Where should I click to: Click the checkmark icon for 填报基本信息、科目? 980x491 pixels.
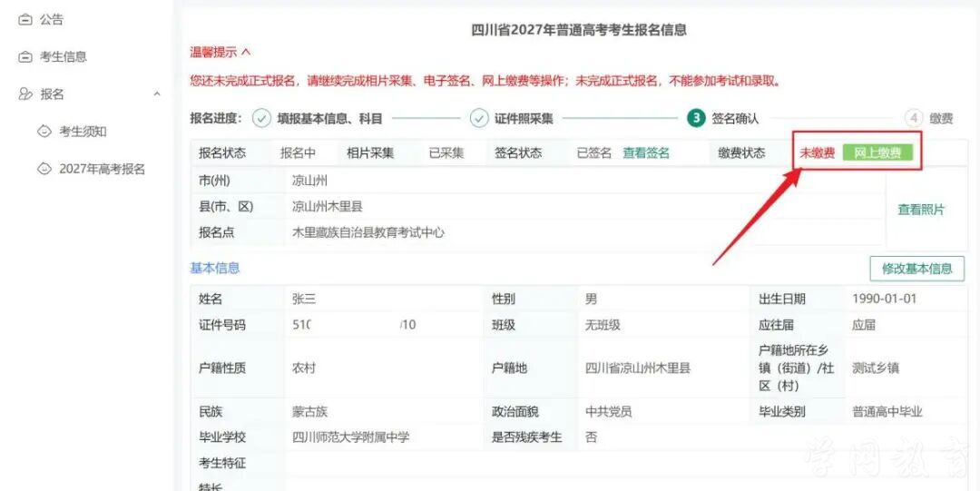coord(261,118)
